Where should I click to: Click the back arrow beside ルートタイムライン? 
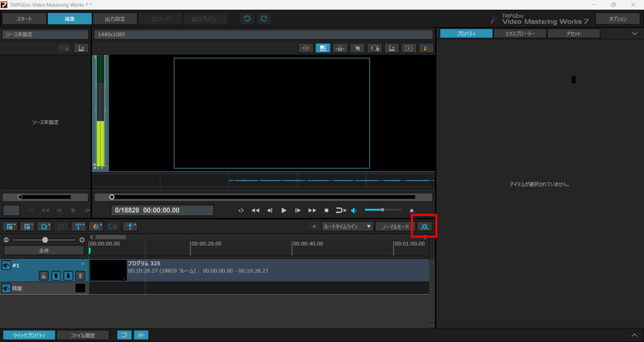point(314,227)
